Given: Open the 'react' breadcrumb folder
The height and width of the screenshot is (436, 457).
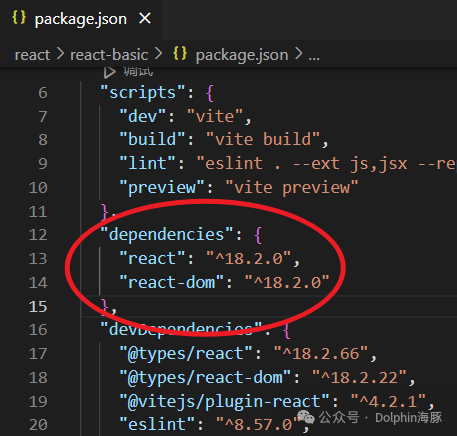Looking at the screenshot, I should (32, 55).
